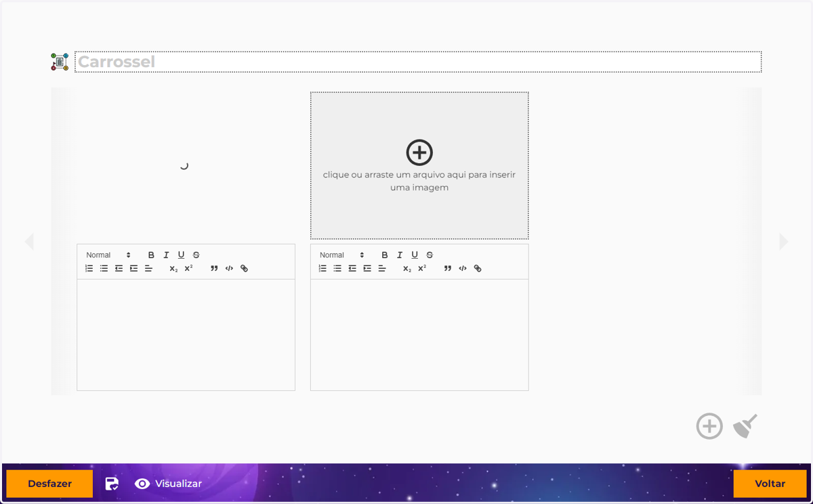813x504 pixels.
Task: Toggle strikethrough in the right text editor
Action: [430, 255]
